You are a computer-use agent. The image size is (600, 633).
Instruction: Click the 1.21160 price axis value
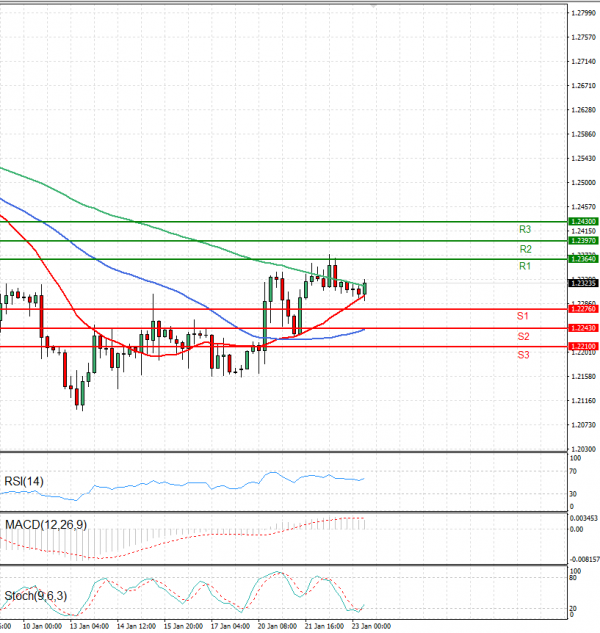click(583, 400)
